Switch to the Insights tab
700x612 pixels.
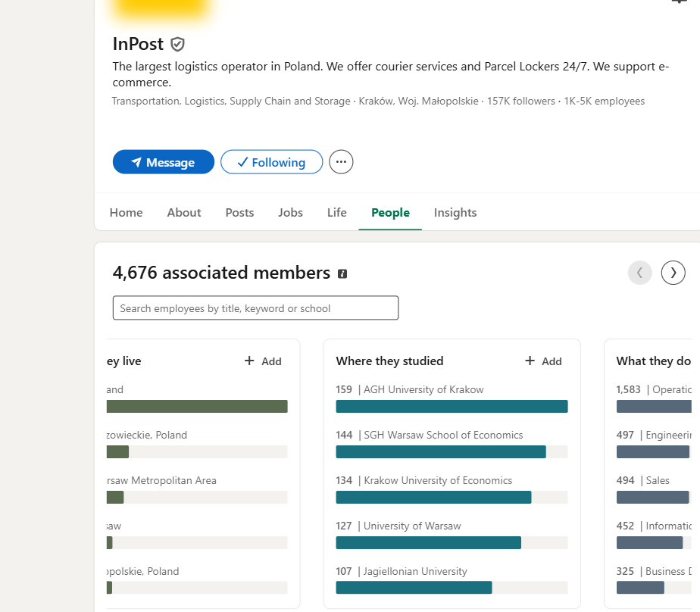point(455,213)
